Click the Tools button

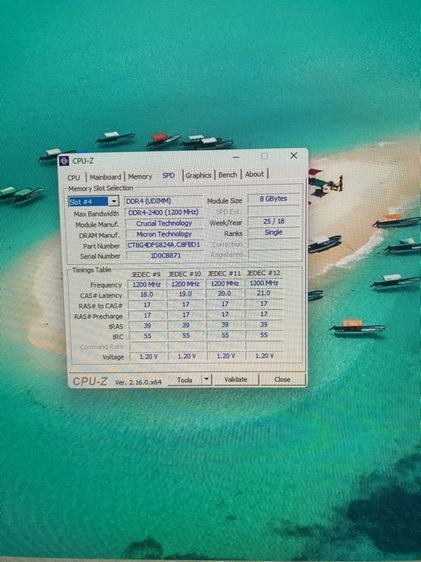pos(185,380)
